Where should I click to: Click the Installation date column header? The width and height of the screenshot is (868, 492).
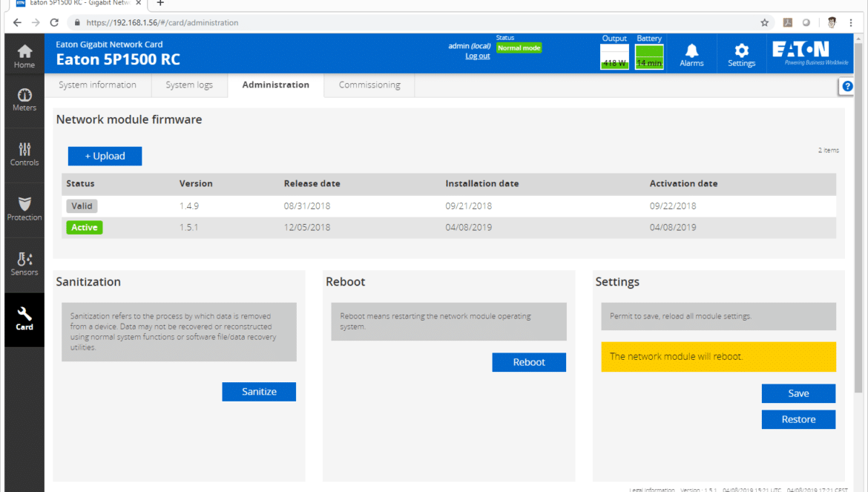point(481,184)
